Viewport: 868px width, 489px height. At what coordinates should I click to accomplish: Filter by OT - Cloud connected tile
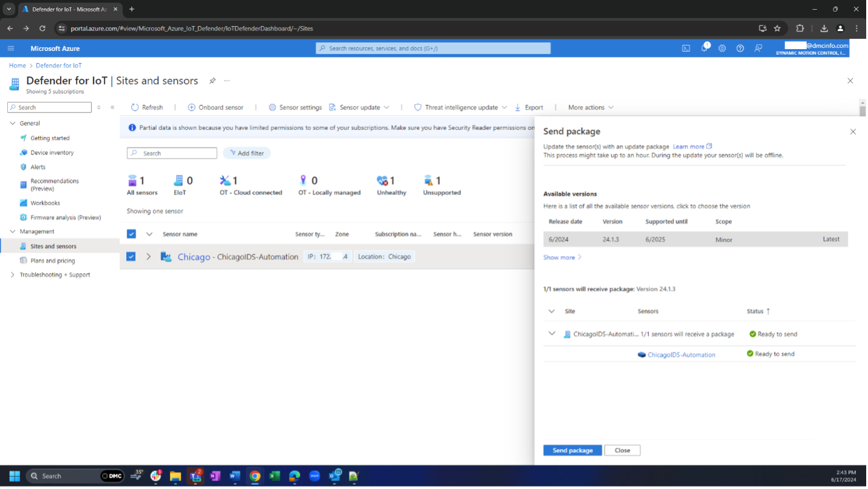[250, 185]
